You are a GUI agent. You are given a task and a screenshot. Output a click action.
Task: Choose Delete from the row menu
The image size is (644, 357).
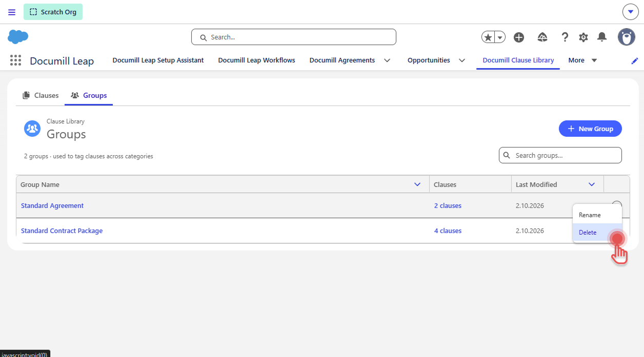click(x=597, y=233)
